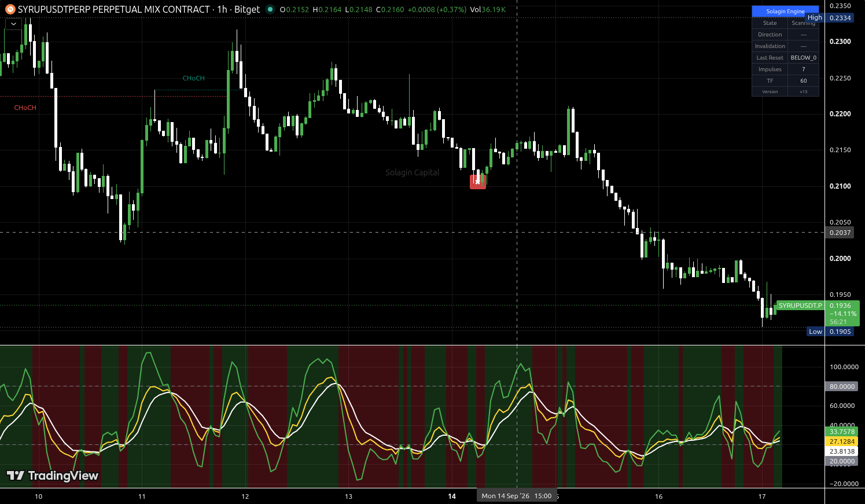Screen dimensions: 865x504
Task: Click the Impulses row label
Action: [770, 69]
